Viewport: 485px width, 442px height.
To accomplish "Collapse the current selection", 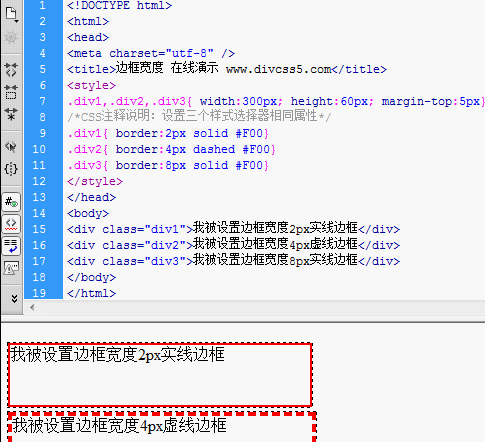I will coord(11,92).
